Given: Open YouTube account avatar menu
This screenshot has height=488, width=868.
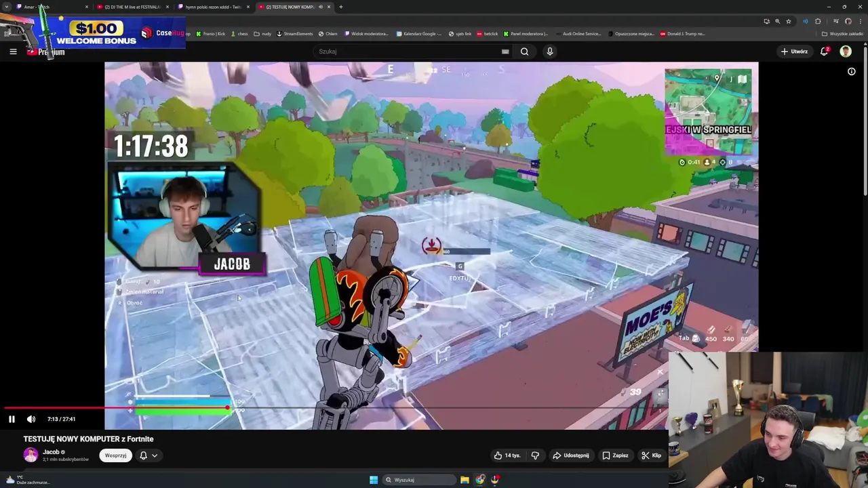Looking at the screenshot, I should [846, 52].
